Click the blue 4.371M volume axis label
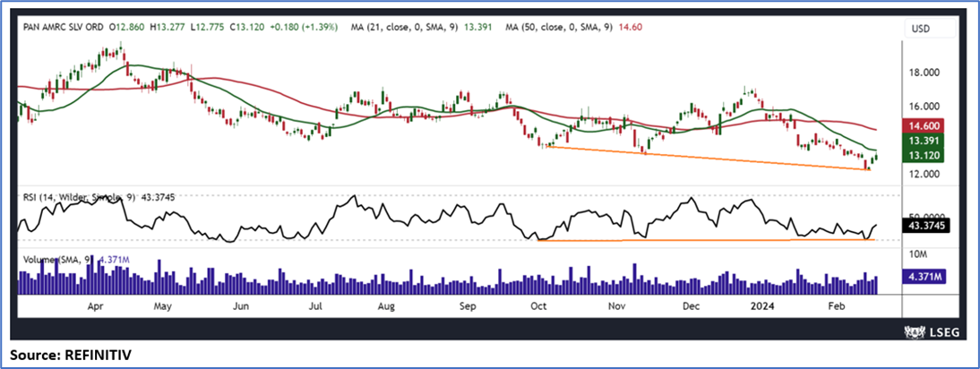980x369 pixels. point(925,277)
